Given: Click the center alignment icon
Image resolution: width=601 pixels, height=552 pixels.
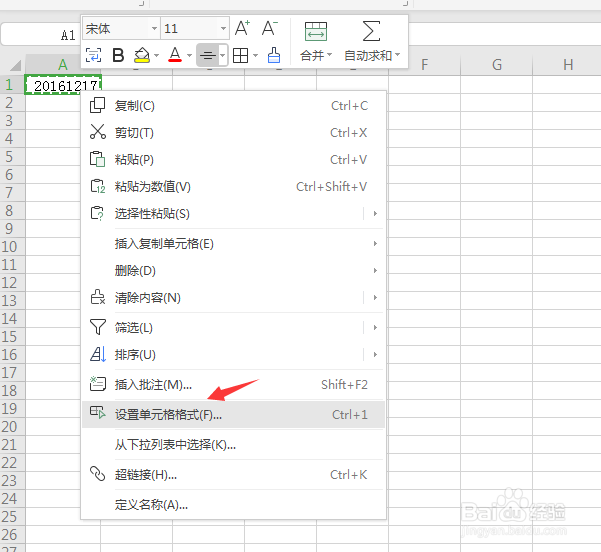Looking at the screenshot, I should [x=207, y=55].
